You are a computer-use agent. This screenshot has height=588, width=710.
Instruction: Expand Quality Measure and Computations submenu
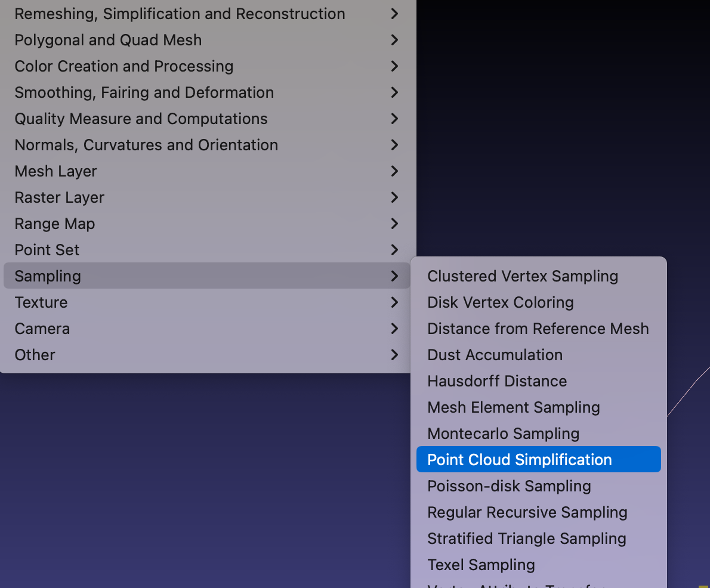(141, 119)
